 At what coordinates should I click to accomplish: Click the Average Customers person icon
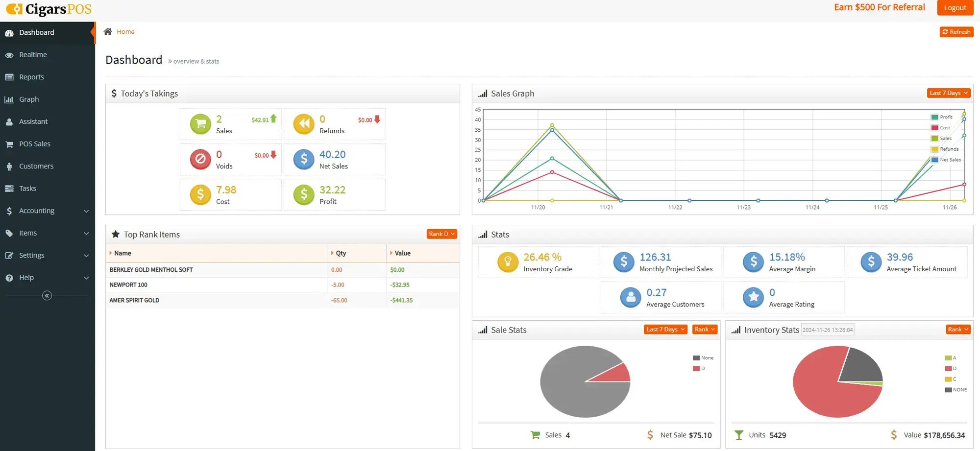point(631,297)
